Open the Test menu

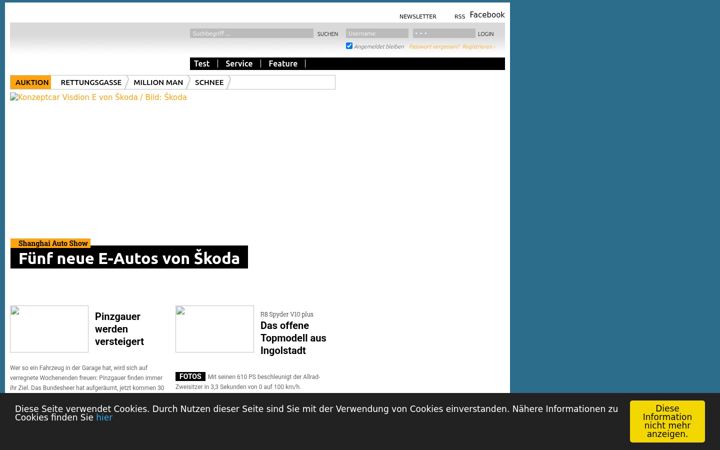pyautogui.click(x=202, y=64)
